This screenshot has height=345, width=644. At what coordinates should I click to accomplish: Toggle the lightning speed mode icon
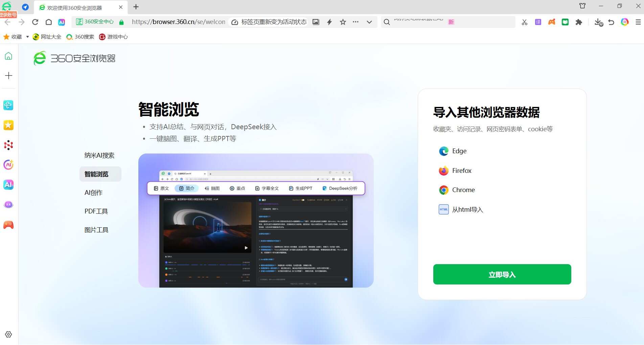[329, 22]
